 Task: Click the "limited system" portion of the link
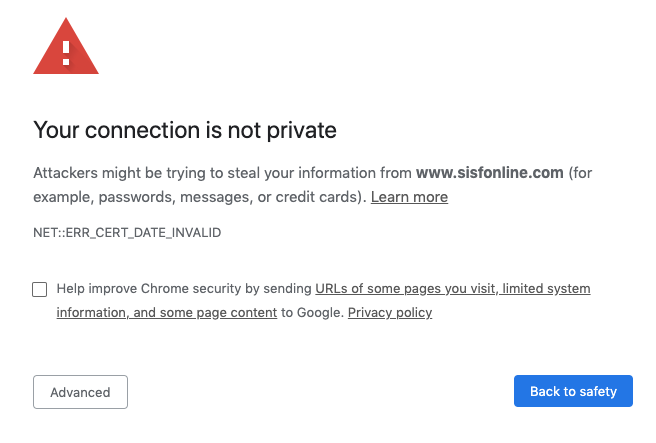point(546,289)
